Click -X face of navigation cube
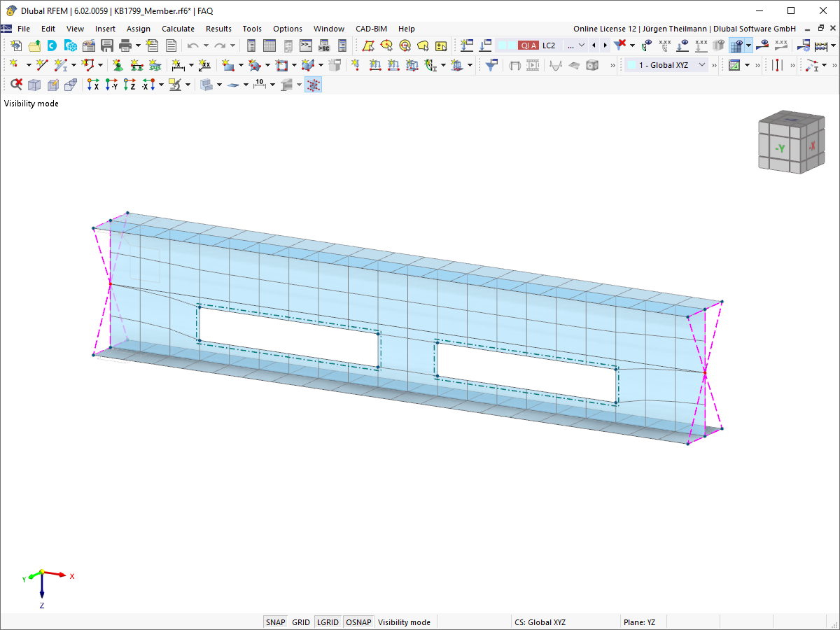 [x=811, y=146]
